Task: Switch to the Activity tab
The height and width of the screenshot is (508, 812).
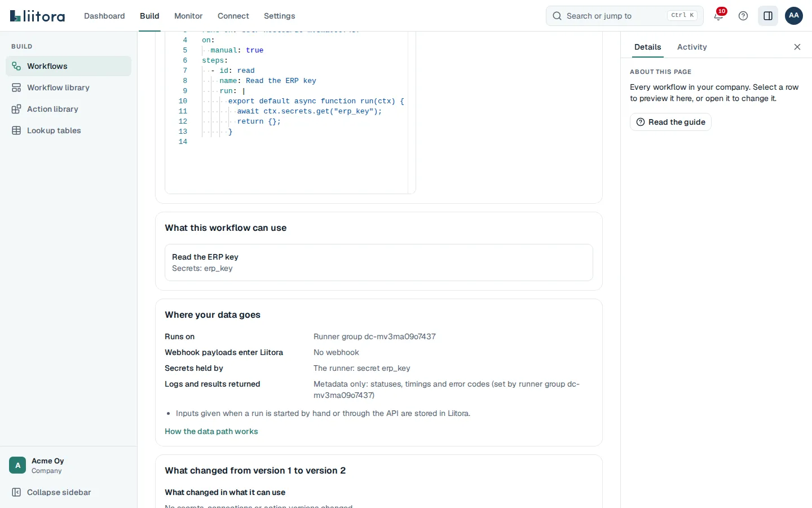Action: point(692,47)
